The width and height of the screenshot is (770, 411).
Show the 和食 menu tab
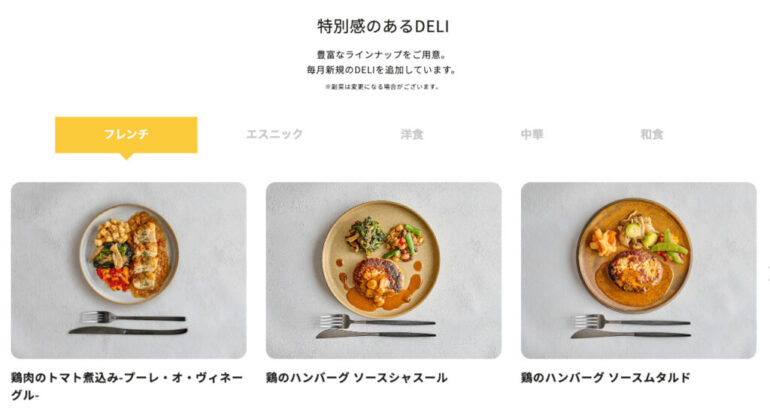[x=652, y=134]
